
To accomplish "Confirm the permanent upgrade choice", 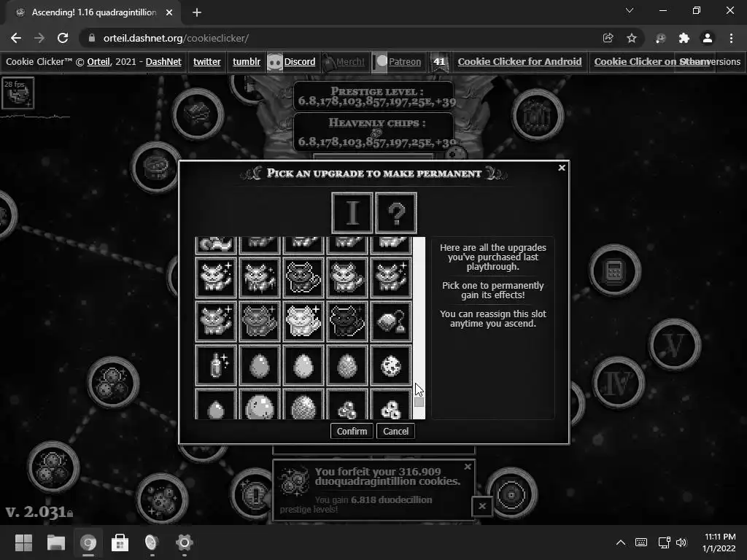I will coord(352,431).
